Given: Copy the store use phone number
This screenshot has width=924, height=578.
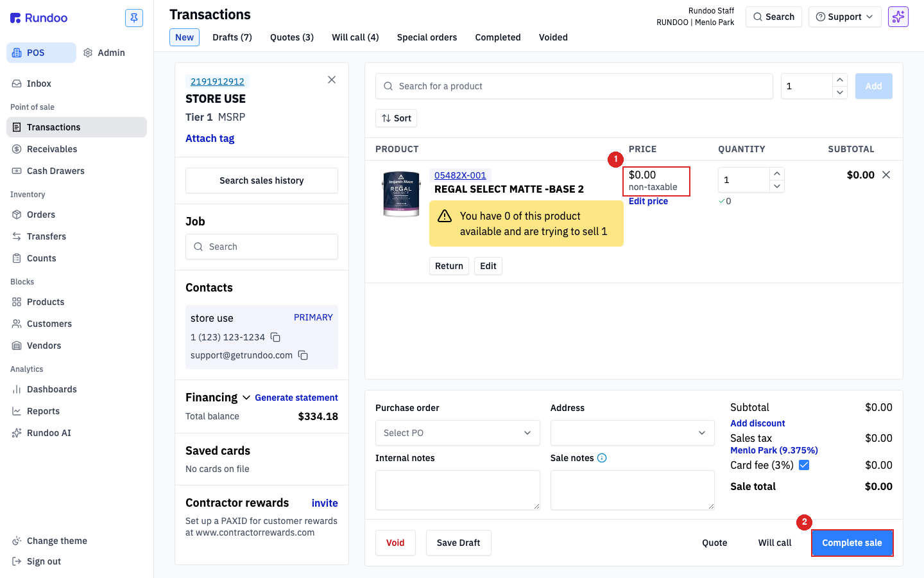Looking at the screenshot, I should (x=275, y=337).
